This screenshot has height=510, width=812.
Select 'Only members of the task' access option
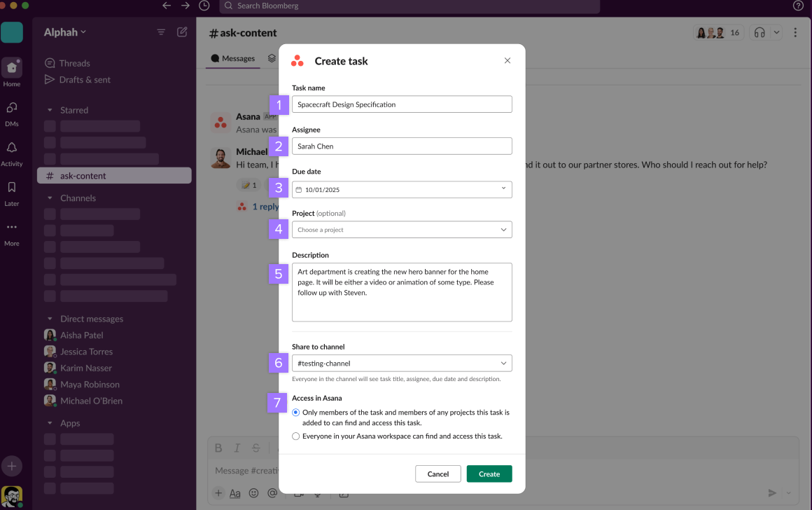296,413
